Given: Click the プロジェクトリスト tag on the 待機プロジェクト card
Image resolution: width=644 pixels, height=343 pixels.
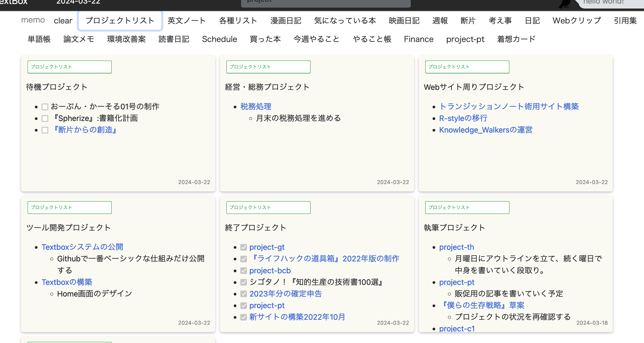Looking at the screenshot, I should [x=69, y=67].
